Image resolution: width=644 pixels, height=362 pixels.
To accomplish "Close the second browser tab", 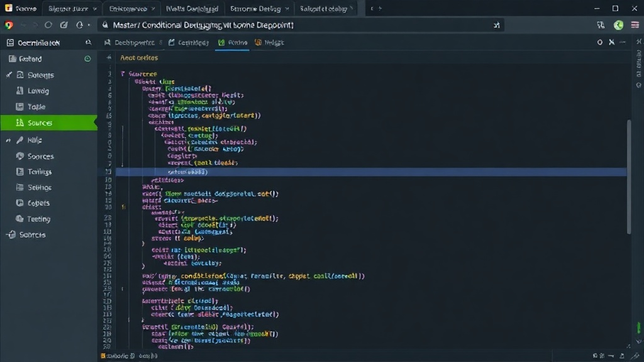I will coord(95,9).
